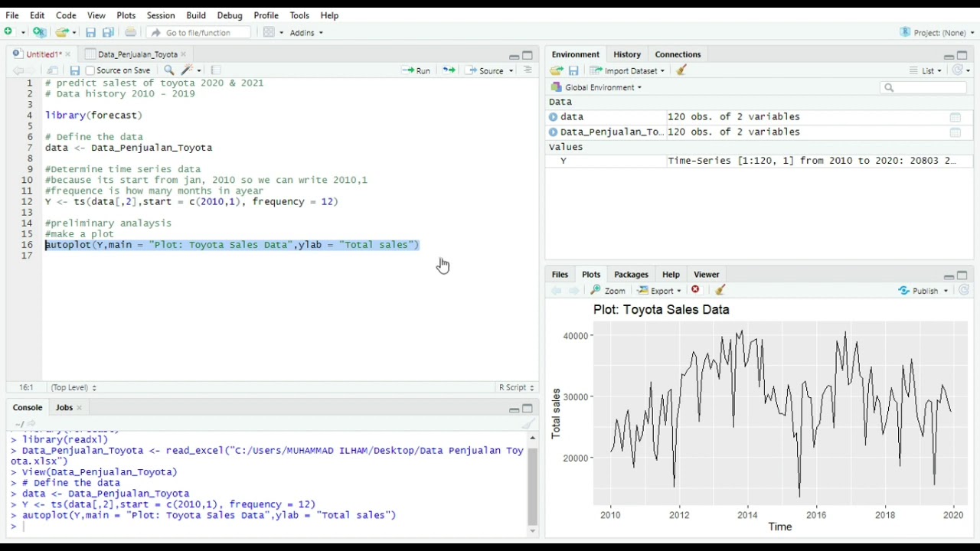The width and height of the screenshot is (980, 551).
Task: Open the File menu
Action: pos(12,15)
